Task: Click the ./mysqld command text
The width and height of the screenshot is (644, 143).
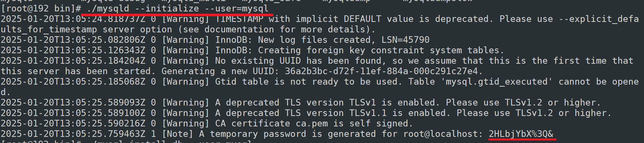Action: coord(108,9)
